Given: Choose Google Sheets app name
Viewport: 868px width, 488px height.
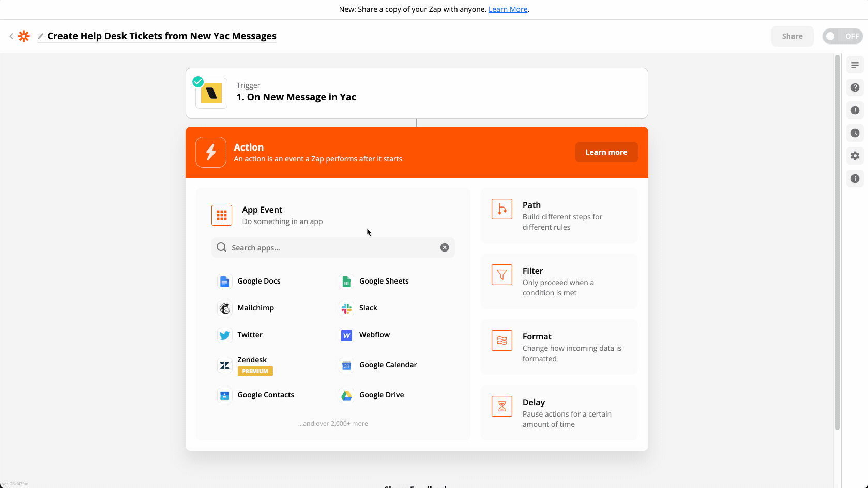Looking at the screenshot, I should pyautogui.click(x=384, y=281).
